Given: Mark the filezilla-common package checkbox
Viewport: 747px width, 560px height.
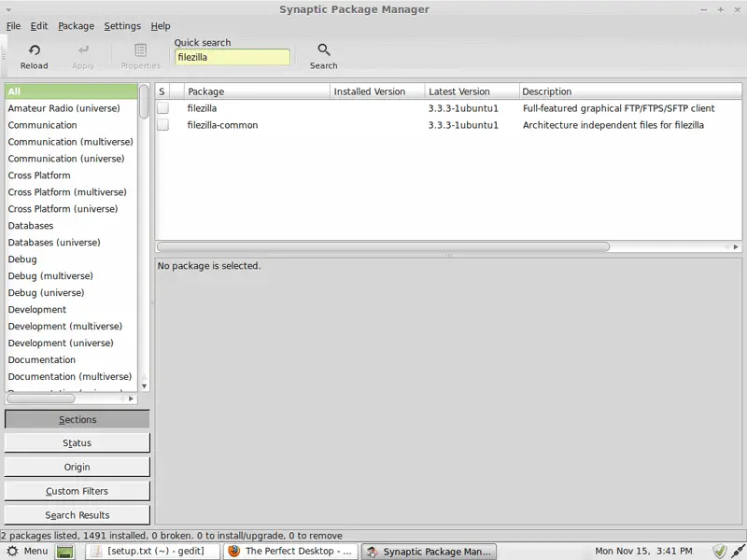Looking at the screenshot, I should click(x=162, y=125).
